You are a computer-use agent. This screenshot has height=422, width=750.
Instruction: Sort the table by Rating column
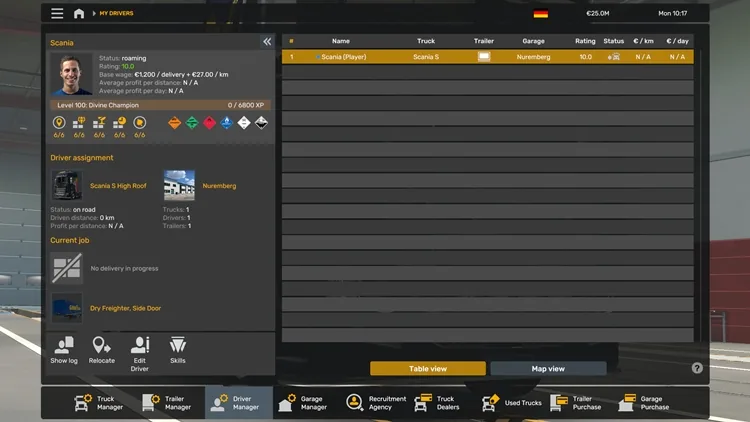[x=585, y=41]
